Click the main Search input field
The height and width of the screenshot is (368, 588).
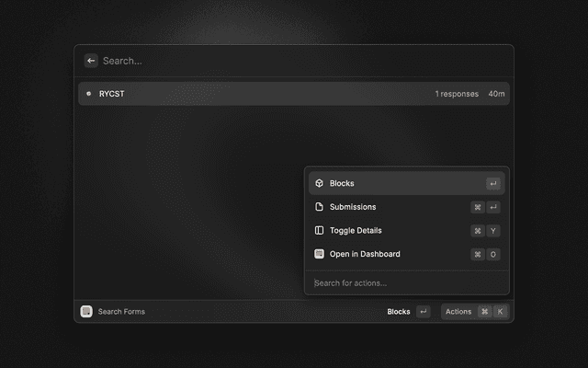(x=294, y=61)
